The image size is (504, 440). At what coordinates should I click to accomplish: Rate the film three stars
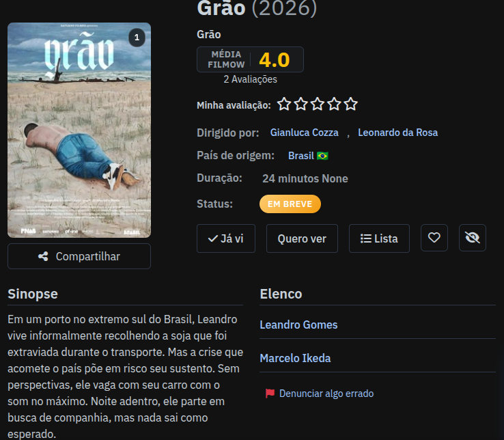(318, 105)
